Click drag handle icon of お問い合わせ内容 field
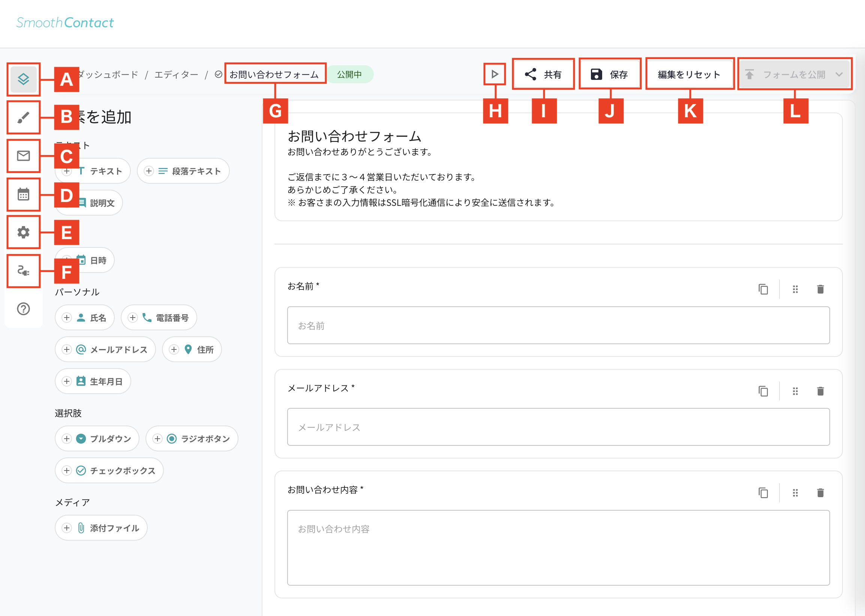 (x=795, y=492)
